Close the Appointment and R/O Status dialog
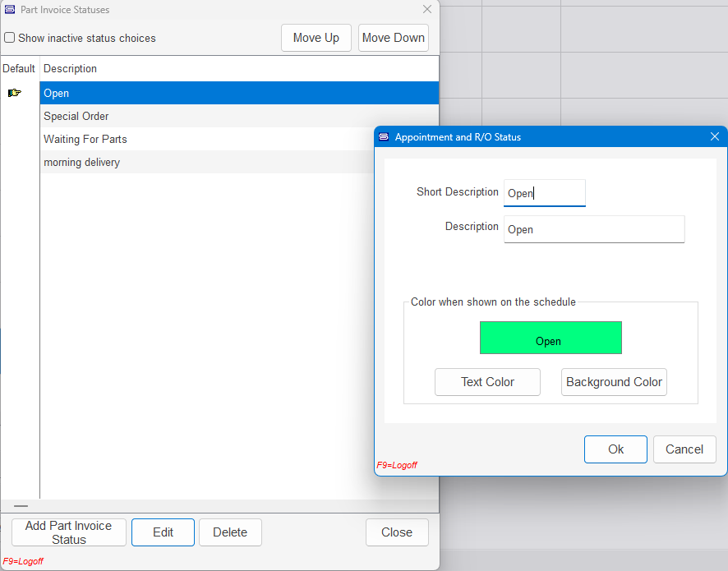This screenshot has width=728, height=571. point(714,137)
